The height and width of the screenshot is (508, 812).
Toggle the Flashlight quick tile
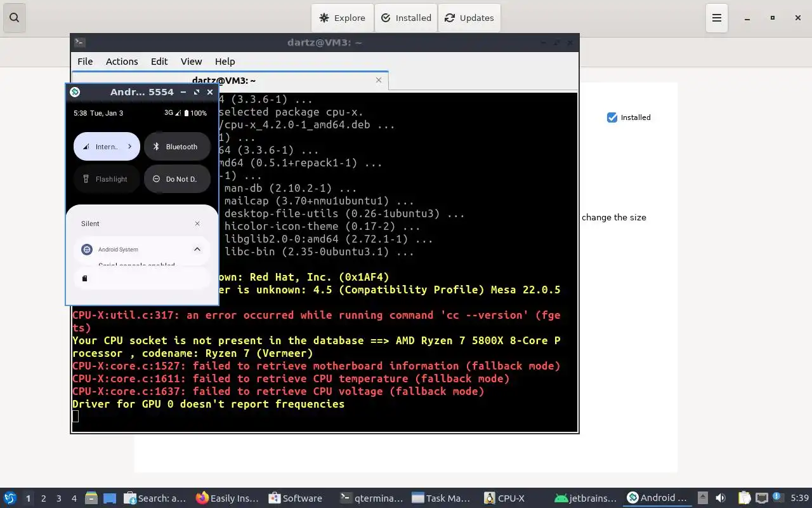coord(107,179)
